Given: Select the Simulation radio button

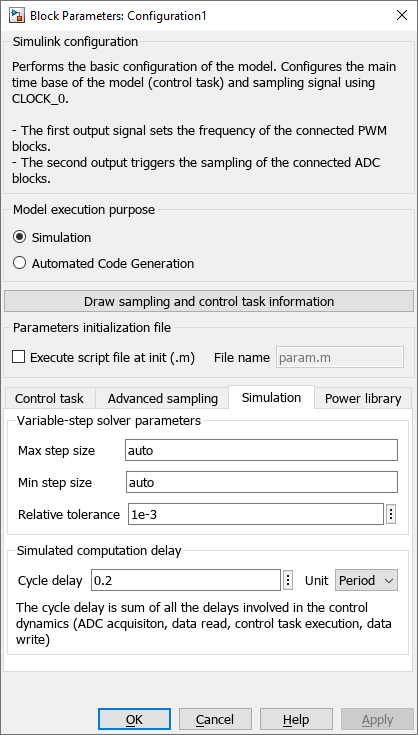Looking at the screenshot, I should [x=20, y=237].
